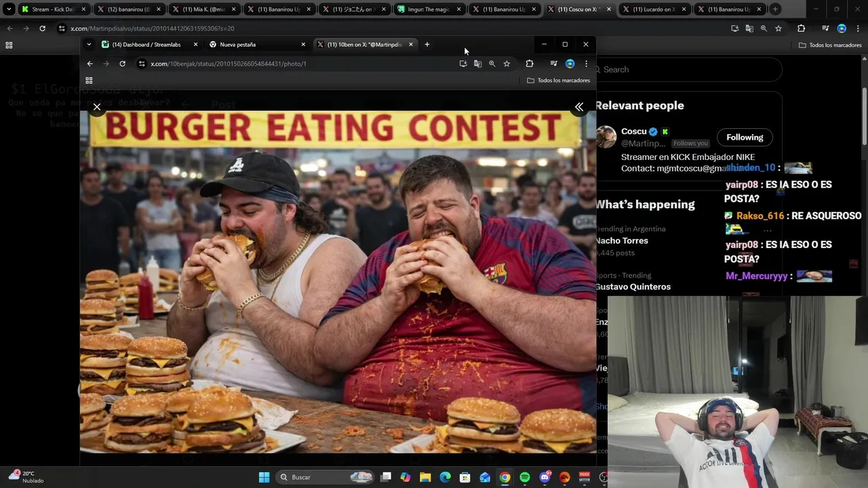Open Task View on the taskbar
This screenshot has width=868, height=488.
[386, 477]
